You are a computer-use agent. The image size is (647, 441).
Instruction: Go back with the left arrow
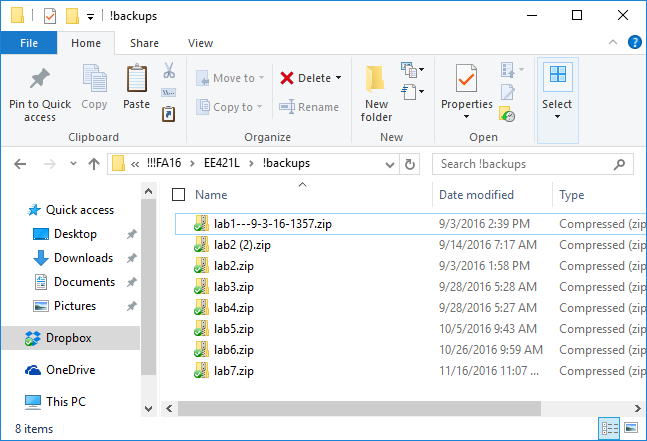(20, 164)
